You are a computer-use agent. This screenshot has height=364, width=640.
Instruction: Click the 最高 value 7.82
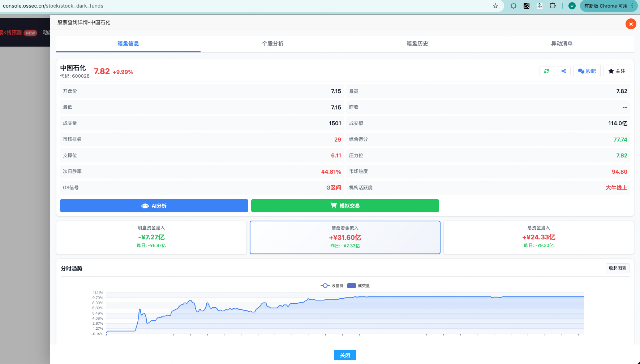pyautogui.click(x=622, y=91)
